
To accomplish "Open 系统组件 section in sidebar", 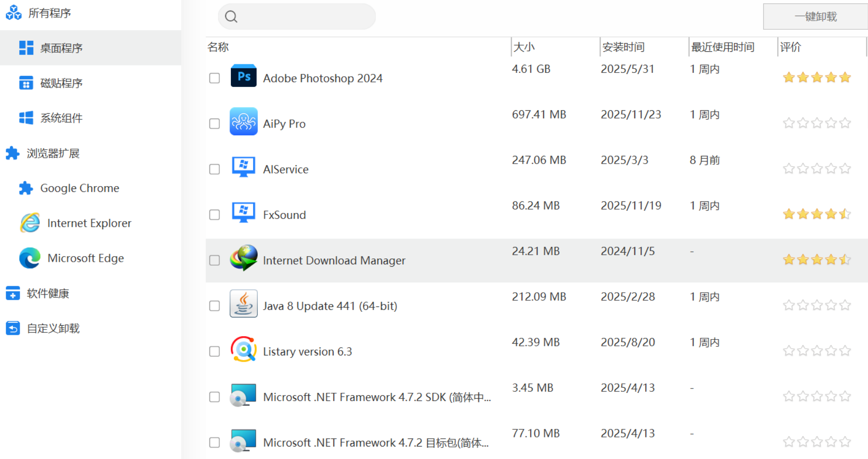I will pyautogui.click(x=61, y=118).
